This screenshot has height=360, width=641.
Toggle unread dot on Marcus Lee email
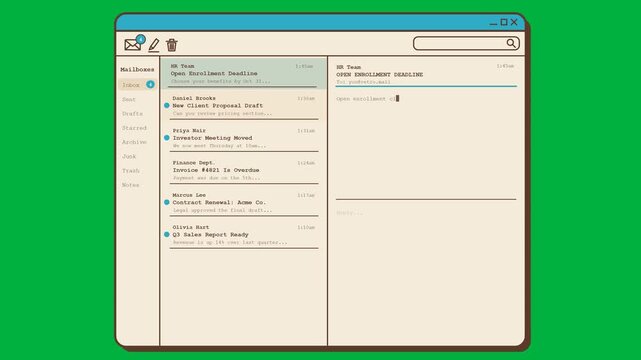pyautogui.click(x=167, y=202)
